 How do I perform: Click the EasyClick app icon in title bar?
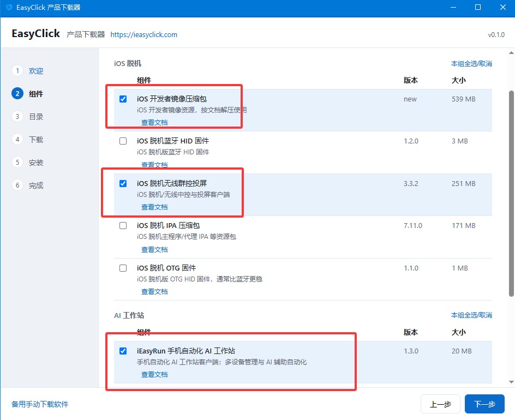pyautogui.click(x=9, y=7)
